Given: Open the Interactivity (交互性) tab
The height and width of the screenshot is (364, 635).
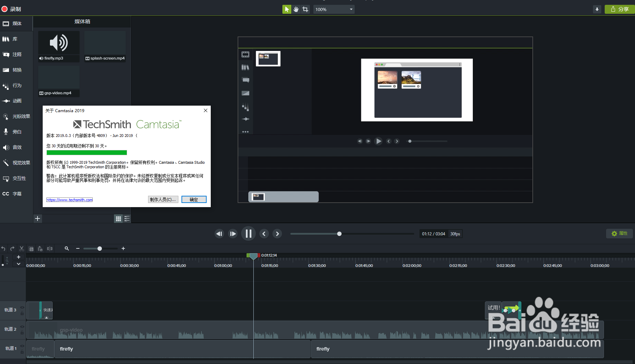Looking at the screenshot, I should click(x=16, y=178).
